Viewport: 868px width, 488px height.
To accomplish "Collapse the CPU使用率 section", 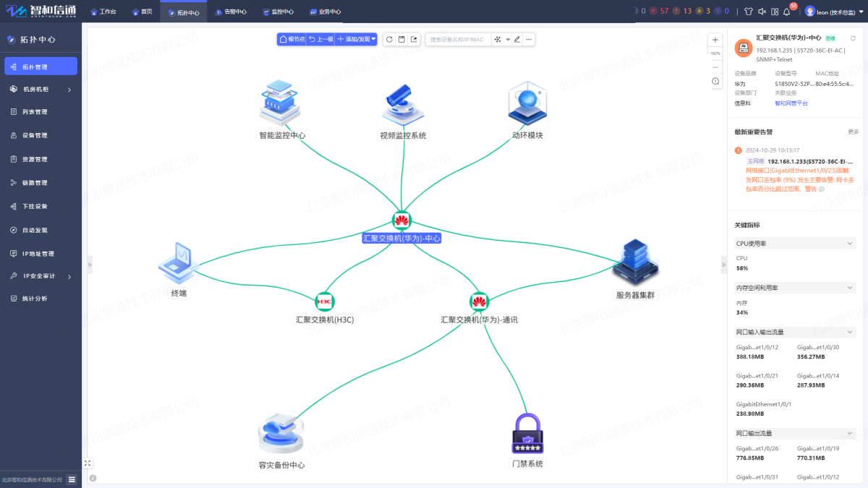I will pos(850,244).
